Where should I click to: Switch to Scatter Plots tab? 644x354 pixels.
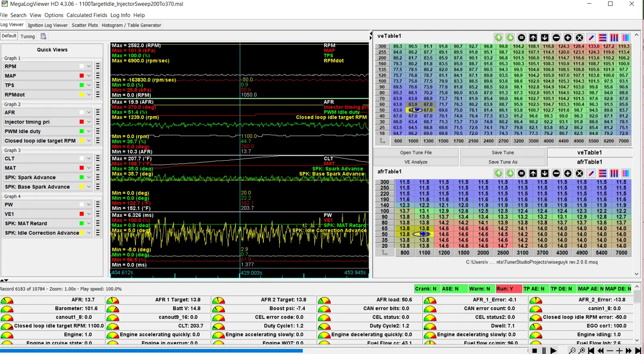[85, 25]
